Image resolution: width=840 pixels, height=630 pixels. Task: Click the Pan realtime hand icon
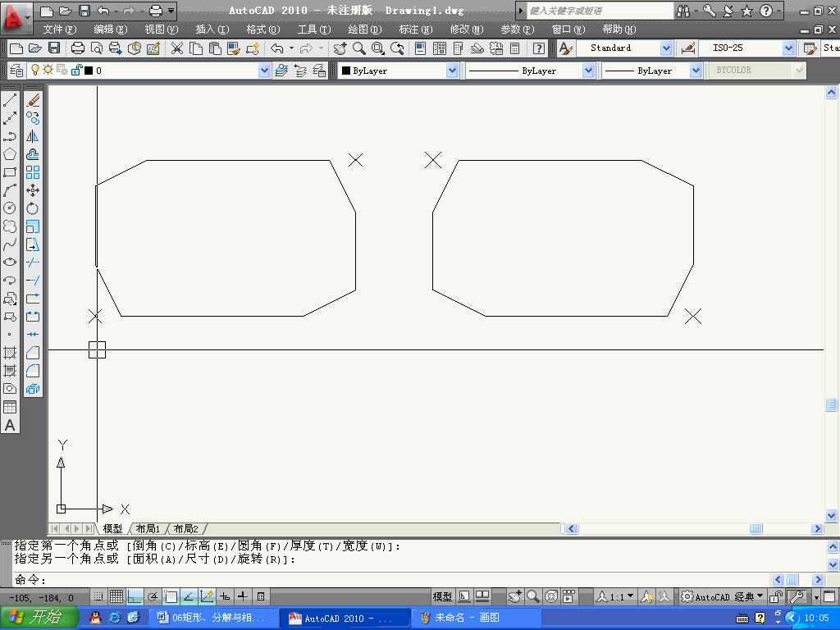pos(340,48)
